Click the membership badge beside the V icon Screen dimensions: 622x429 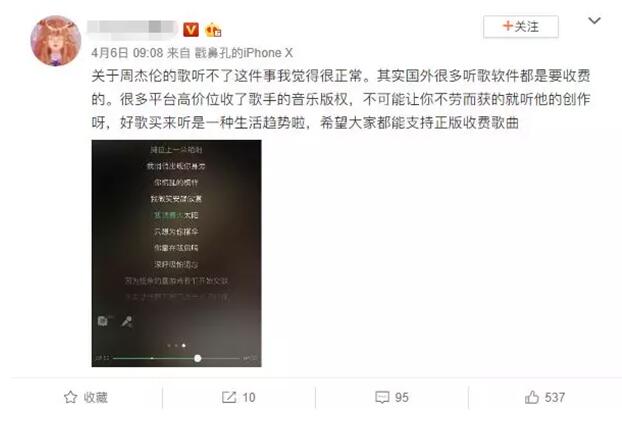tap(213, 30)
